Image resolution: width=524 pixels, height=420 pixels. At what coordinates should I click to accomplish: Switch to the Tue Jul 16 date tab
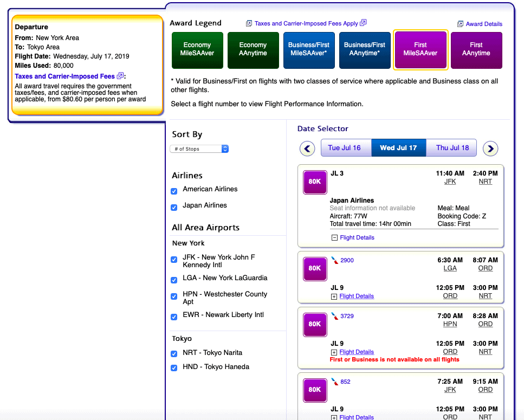tap(346, 148)
